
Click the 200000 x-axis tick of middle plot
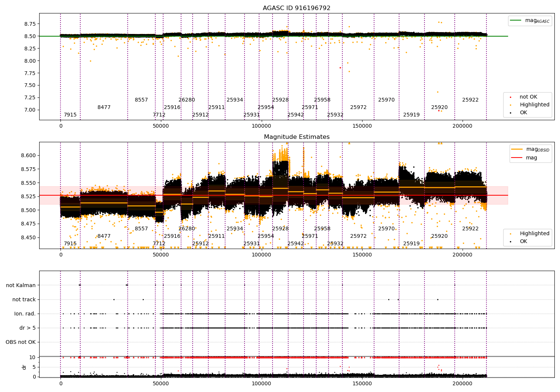[x=463, y=255]
